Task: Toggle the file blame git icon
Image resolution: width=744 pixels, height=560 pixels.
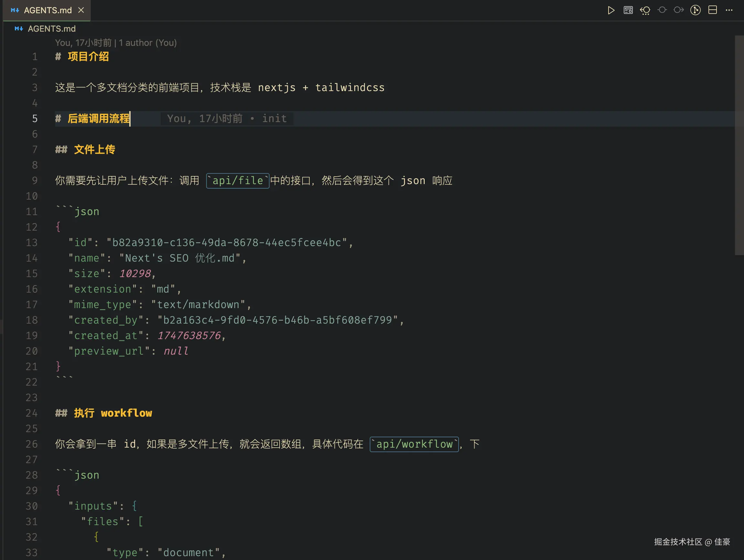Action: [695, 10]
